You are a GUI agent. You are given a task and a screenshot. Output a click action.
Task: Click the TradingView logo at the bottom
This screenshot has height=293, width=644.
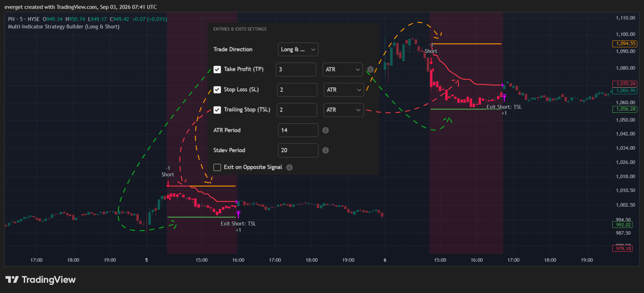point(41,280)
